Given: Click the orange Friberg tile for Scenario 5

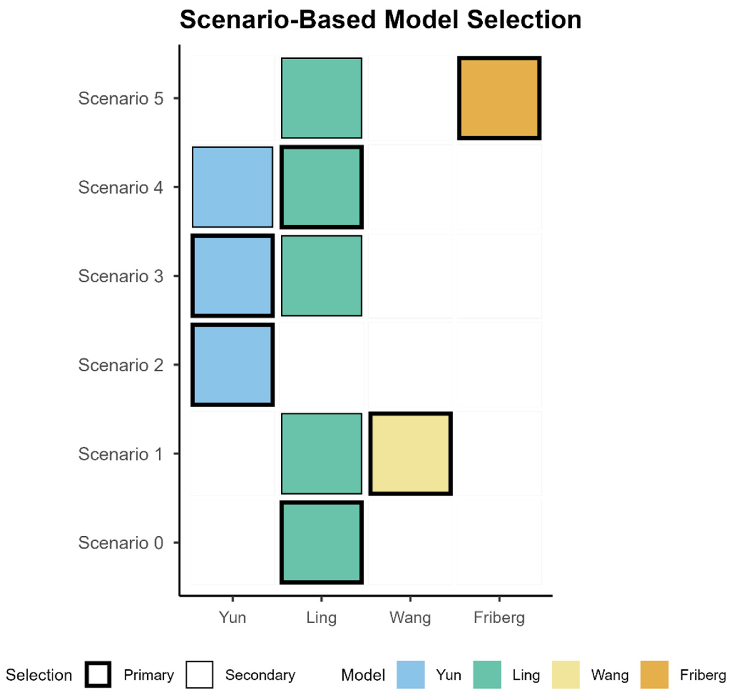Looking at the screenshot, I should click(499, 98).
